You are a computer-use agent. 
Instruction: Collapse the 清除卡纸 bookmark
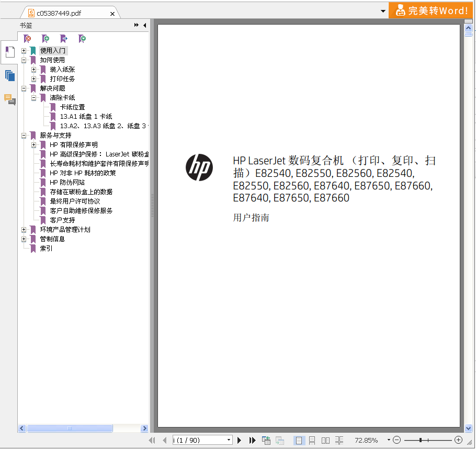[33, 98]
